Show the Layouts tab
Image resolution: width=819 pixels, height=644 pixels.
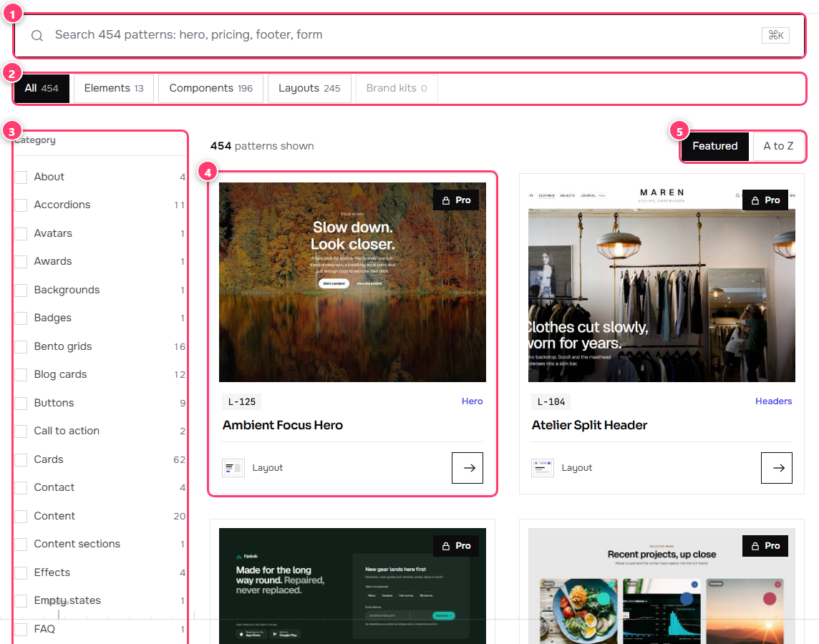(309, 89)
